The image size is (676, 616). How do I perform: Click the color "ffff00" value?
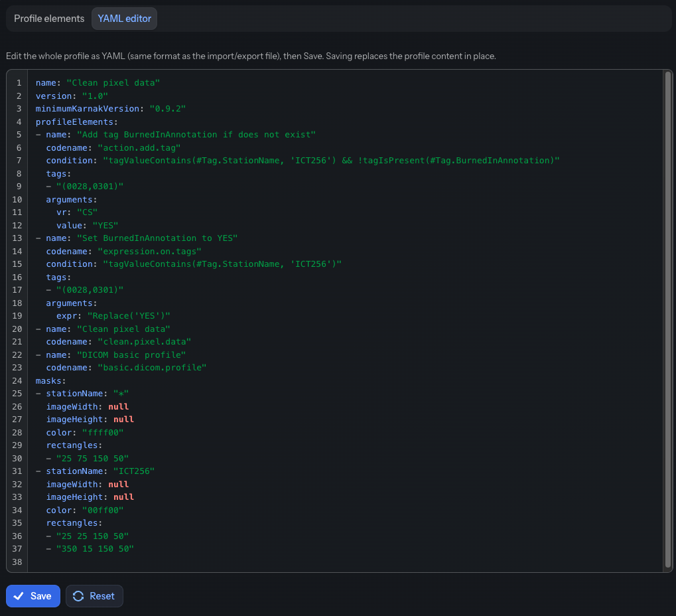(103, 432)
